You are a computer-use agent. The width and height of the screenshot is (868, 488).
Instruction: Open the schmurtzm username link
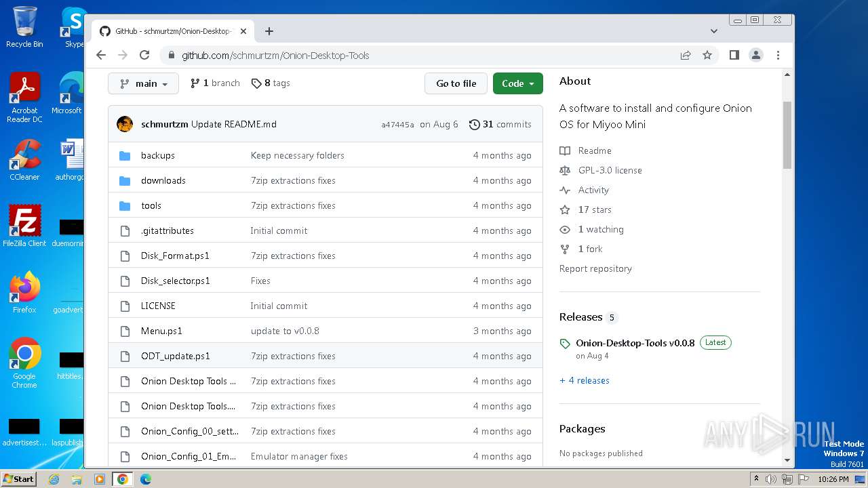[x=165, y=124]
